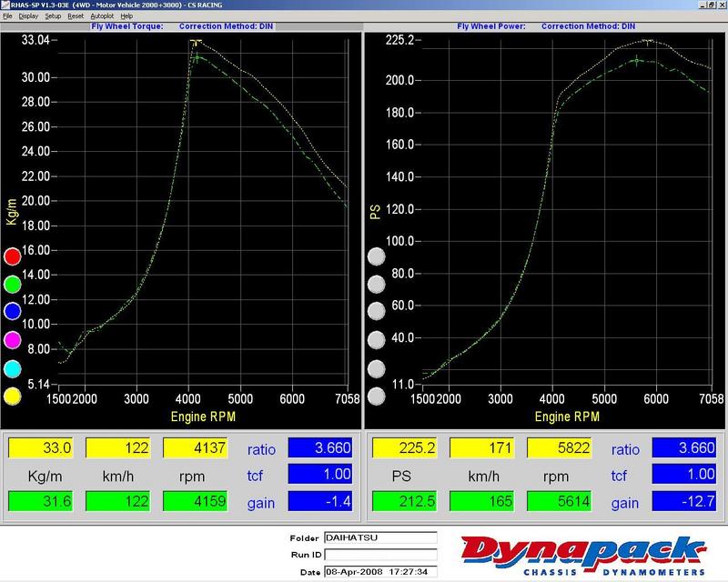Toggle the blue run trace button

coord(13,311)
